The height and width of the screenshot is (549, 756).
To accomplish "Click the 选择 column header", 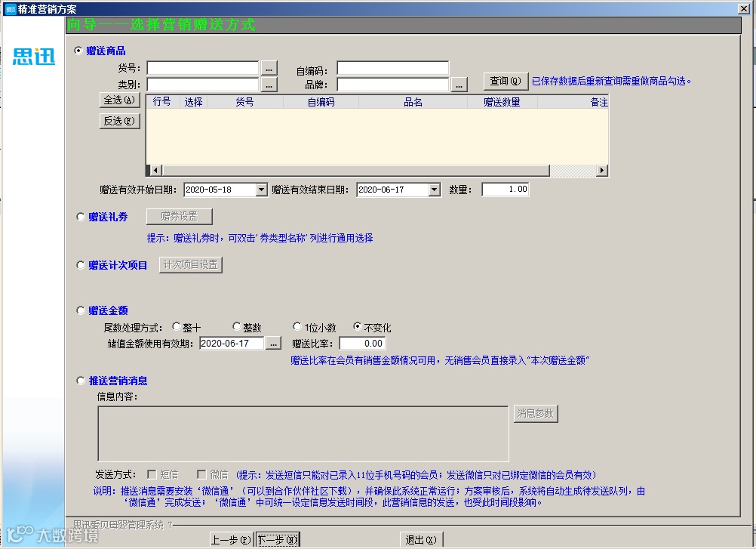I will click(x=193, y=102).
